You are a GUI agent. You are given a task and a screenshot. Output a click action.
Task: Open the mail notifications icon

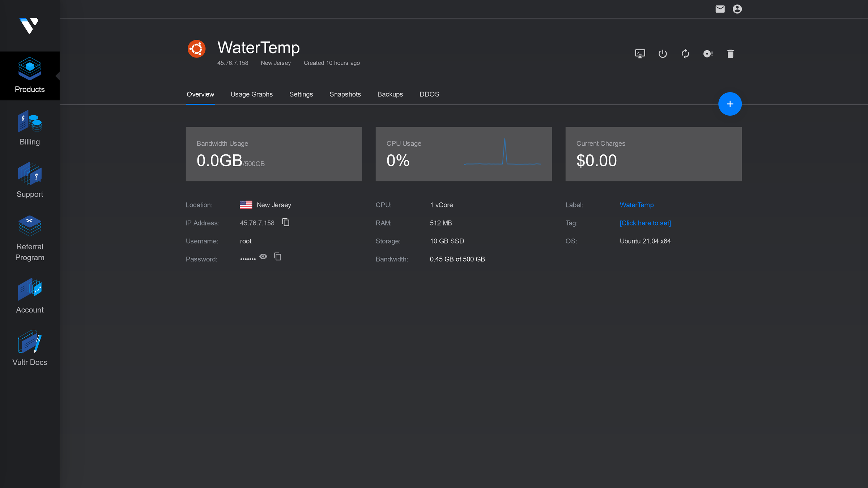tap(720, 9)
